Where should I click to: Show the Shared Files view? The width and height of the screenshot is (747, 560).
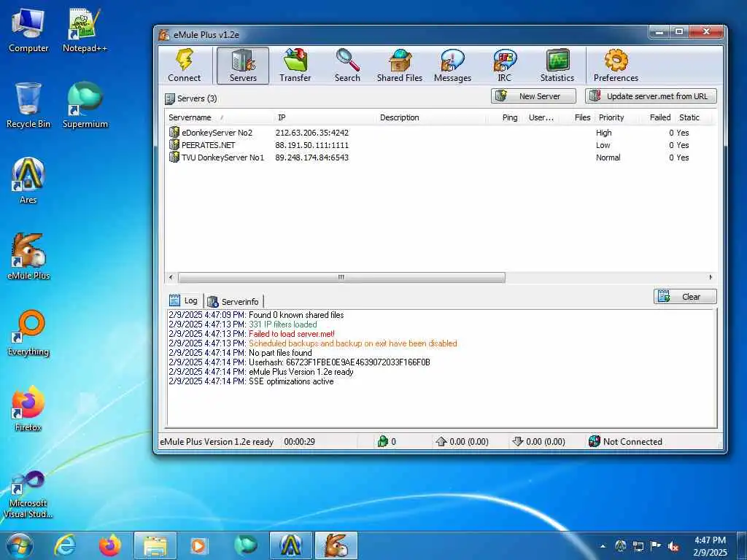tap(400, 66)
